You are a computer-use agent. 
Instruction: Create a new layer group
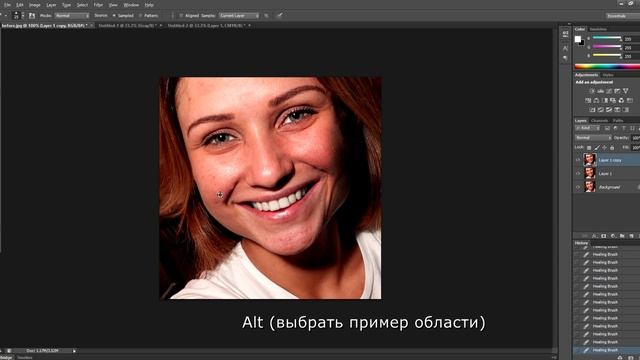pyautogui.click(x=622, y=236)
